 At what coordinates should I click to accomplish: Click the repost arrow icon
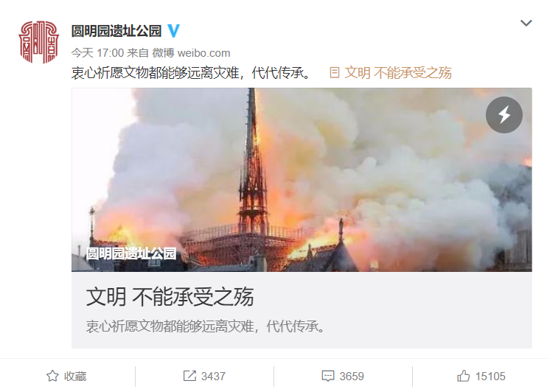pyautogui.click(x=189, y=376)
